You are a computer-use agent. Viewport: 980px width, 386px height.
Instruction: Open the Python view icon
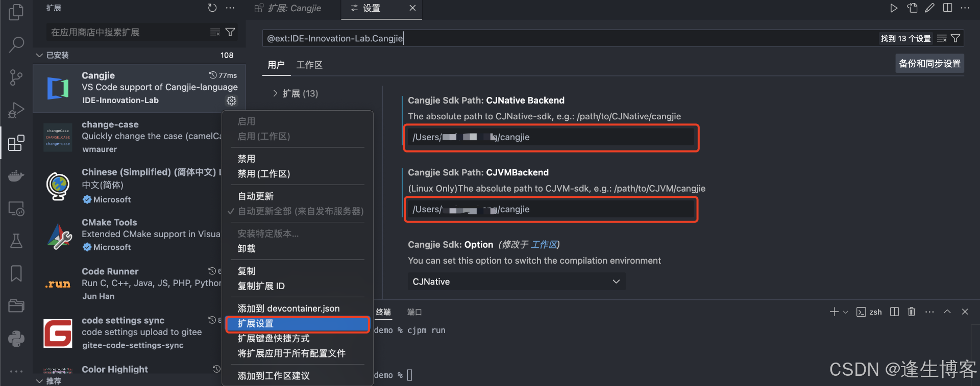[x=16, y=339]
